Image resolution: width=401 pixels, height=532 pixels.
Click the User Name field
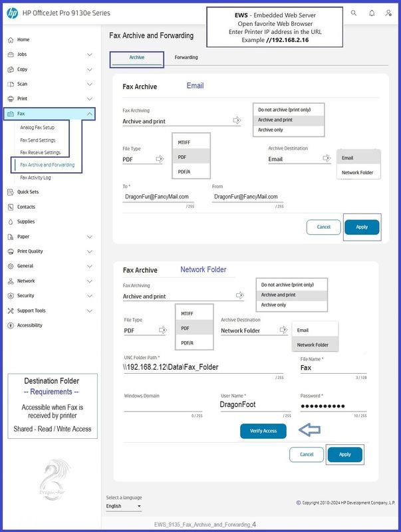(256, 404)
